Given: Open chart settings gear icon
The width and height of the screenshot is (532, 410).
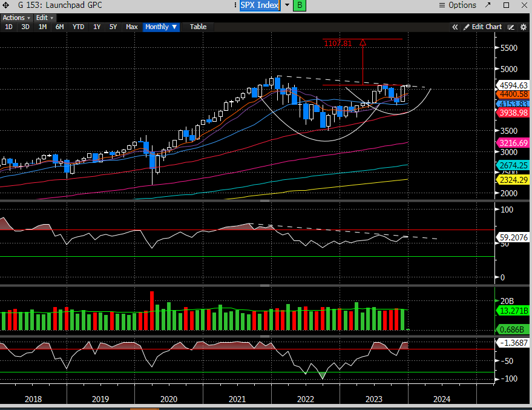Looking at the screenshot, I should point(524,27).
